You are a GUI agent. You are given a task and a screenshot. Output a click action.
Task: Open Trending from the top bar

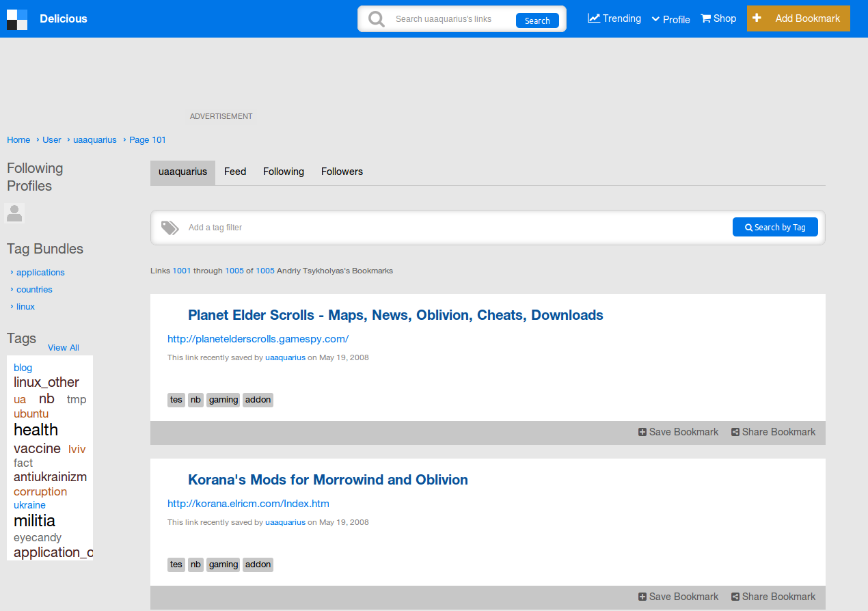(x=614, y=18)
